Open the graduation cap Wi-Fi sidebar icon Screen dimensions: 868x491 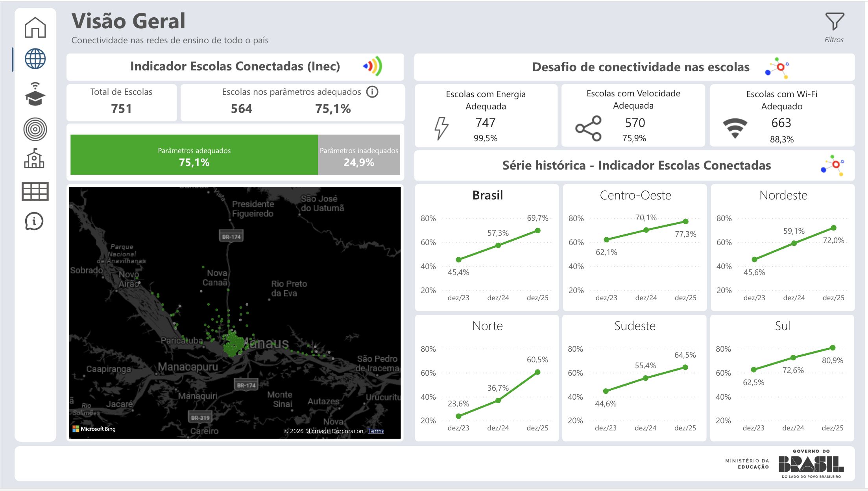[35, 94]
